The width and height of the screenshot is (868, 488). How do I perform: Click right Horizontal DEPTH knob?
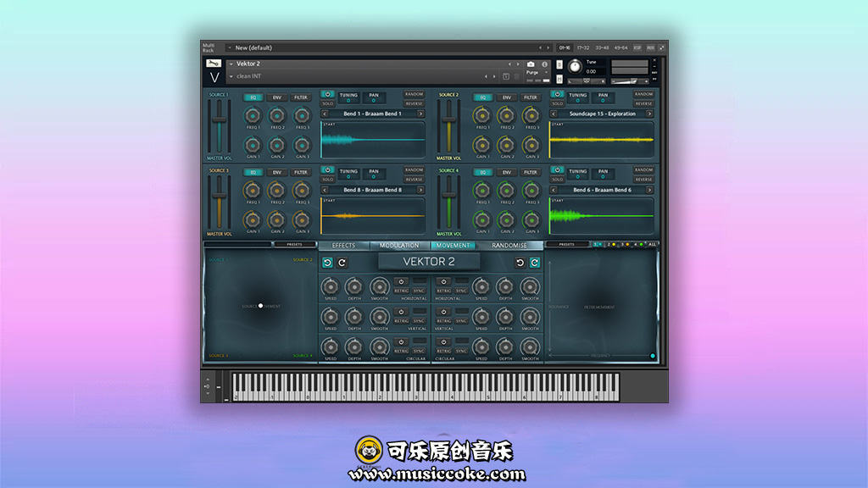[x=505, y=286]
